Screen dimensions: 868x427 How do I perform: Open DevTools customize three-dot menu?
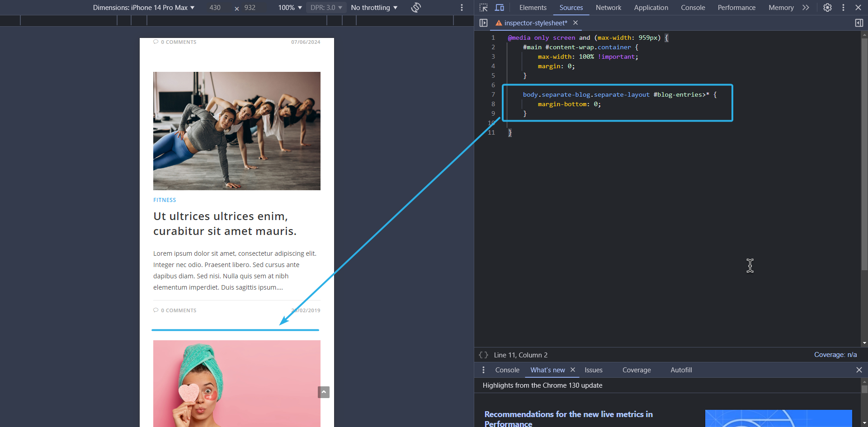[x=843, y=8]
